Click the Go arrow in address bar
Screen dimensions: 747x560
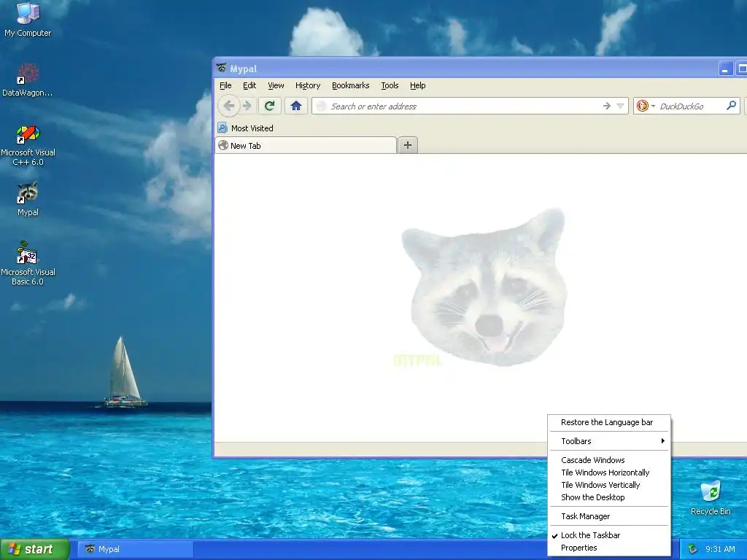(x=606, y=106)
